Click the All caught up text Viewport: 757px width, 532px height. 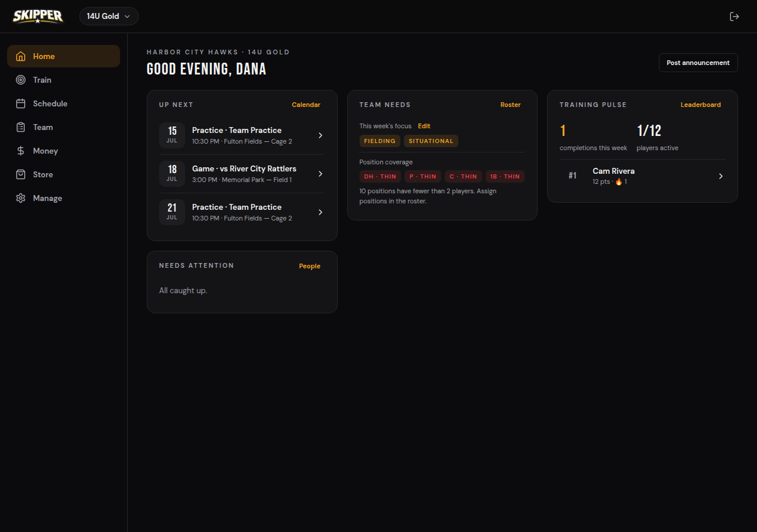[183, 291]
